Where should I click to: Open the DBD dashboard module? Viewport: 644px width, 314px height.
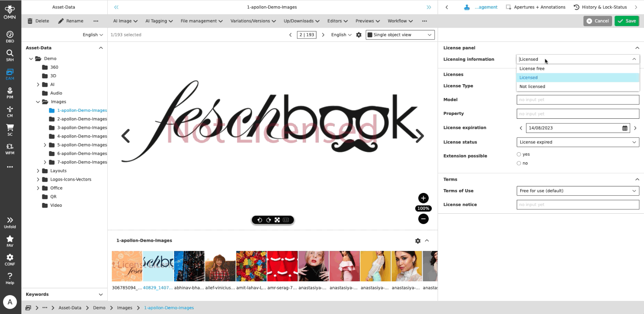coord(10,37)
